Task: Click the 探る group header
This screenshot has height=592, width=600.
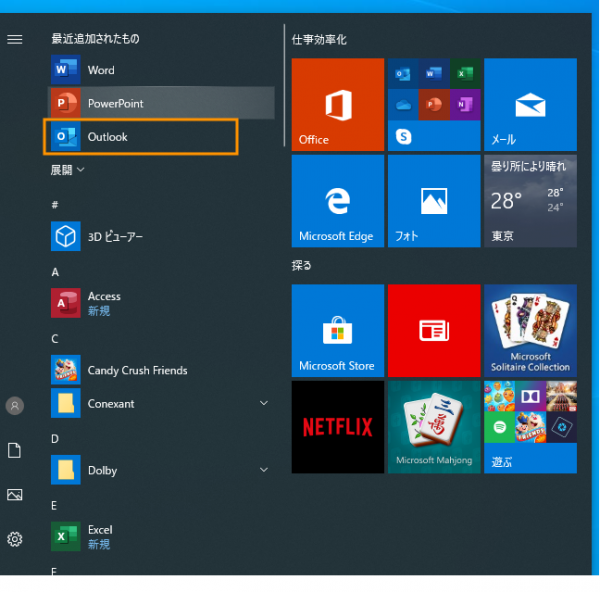Action: tap(302, 265)
